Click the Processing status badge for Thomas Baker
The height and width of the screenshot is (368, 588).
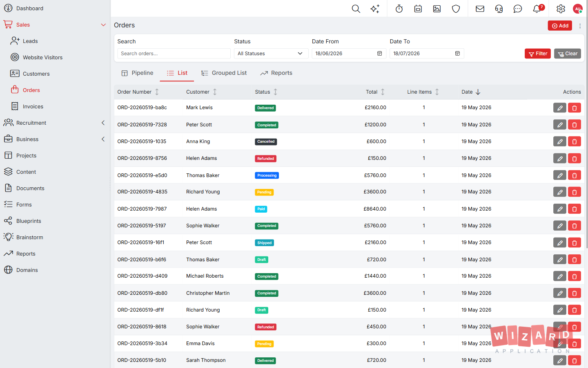point(267,175)
